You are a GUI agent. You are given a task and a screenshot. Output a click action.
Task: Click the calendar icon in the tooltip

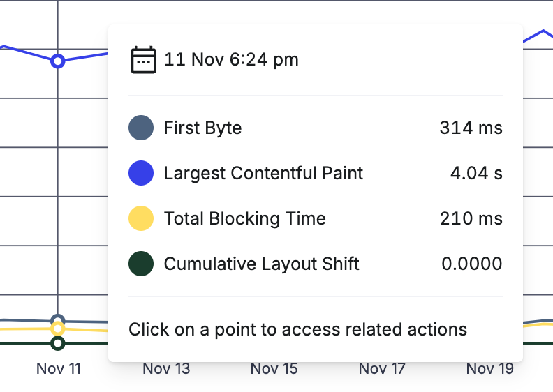pos(143,60)
